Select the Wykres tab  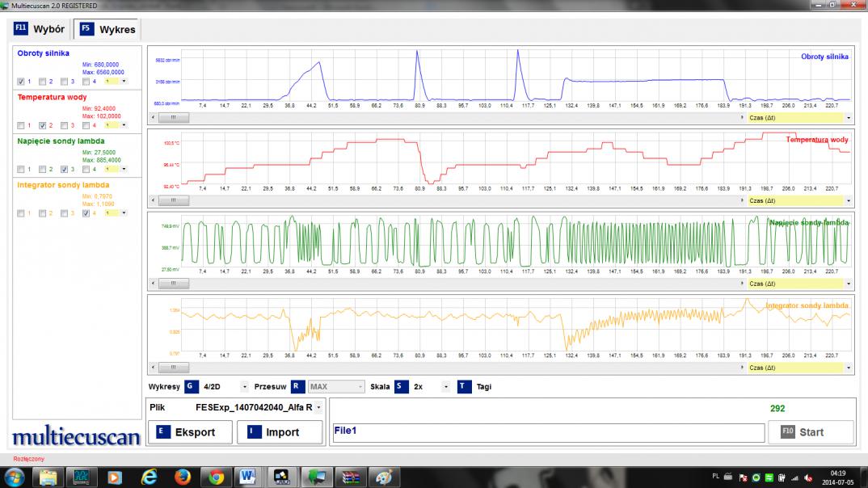click(107, 29)
